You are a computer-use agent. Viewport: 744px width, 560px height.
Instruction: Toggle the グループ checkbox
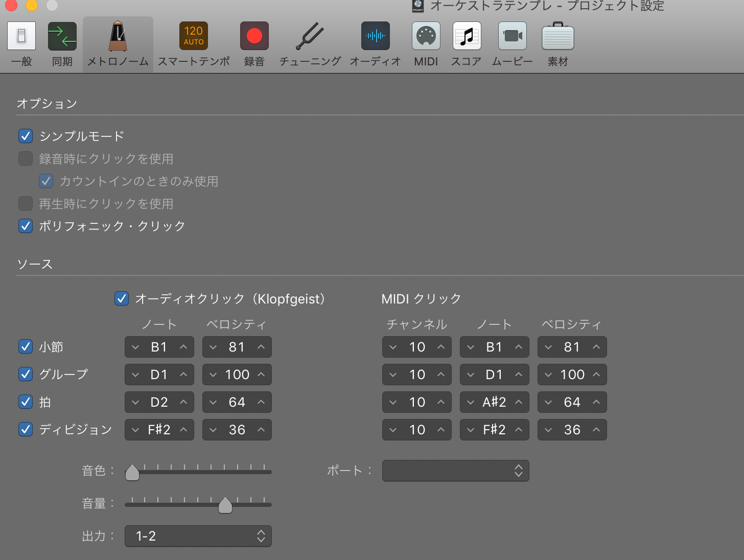pyautogui.click(x=26, y=374)
